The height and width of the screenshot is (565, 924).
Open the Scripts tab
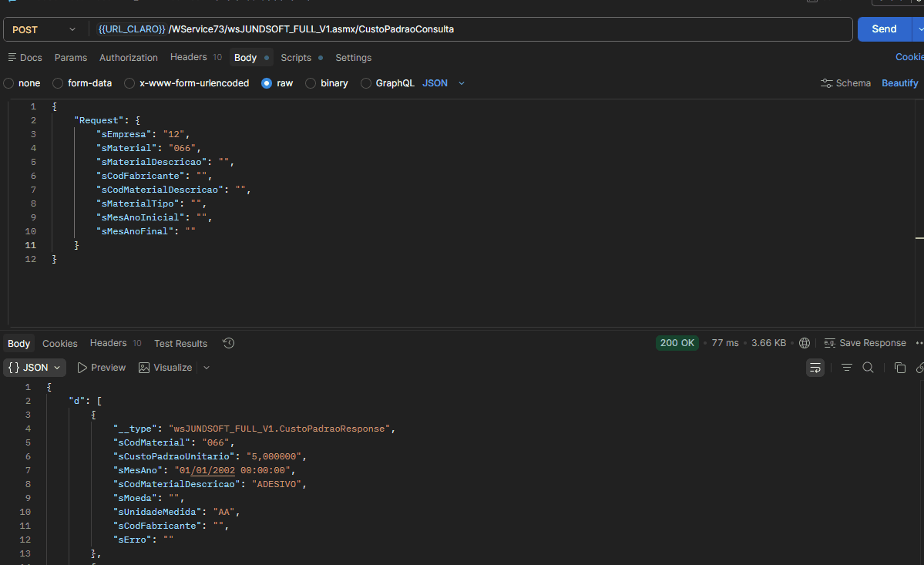[x=301, y=57]
